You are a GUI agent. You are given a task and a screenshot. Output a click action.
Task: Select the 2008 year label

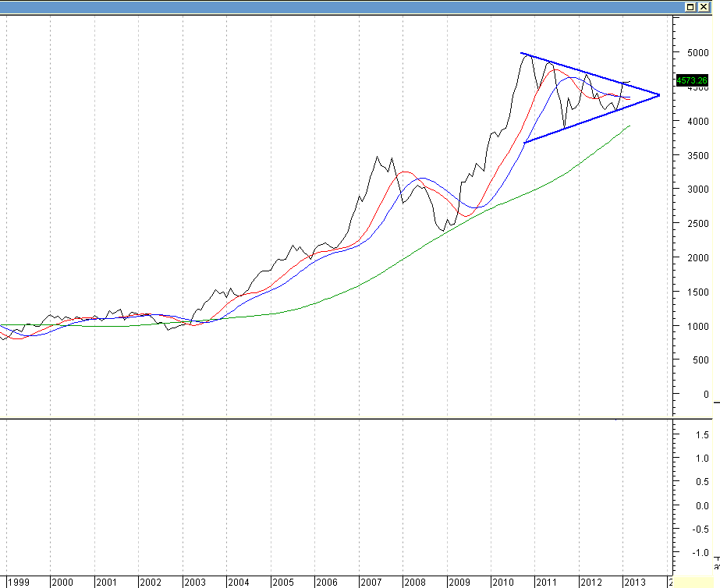click(415, 582)
